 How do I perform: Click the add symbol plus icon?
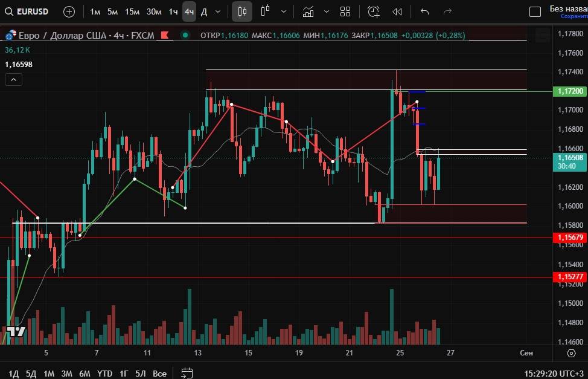point(69,11)
